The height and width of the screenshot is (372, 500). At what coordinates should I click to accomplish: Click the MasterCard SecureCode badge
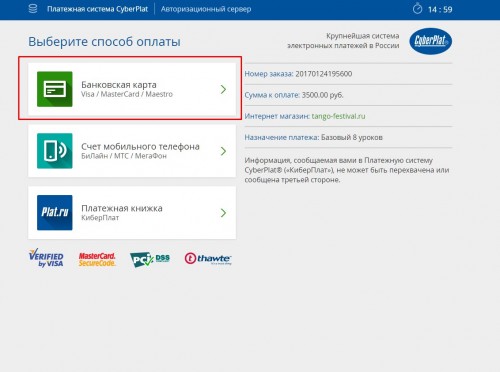pos(97,259)
